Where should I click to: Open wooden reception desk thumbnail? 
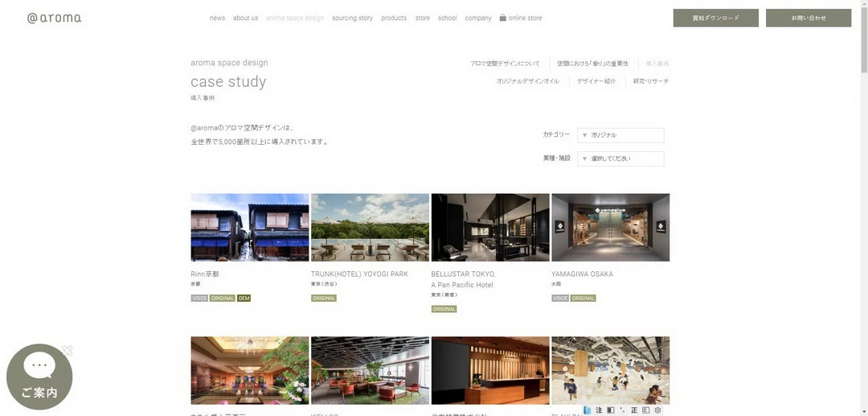tap(490, 371)
